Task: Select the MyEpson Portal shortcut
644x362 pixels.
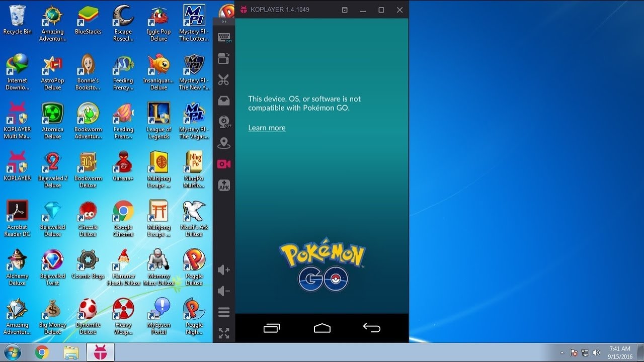Action: click(x=158, y=316)
